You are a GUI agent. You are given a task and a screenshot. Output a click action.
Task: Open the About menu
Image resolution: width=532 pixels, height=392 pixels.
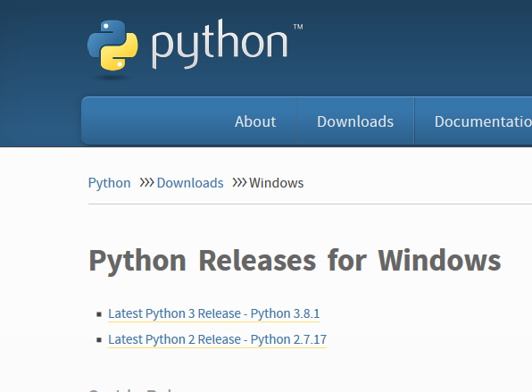pos(255,121)
